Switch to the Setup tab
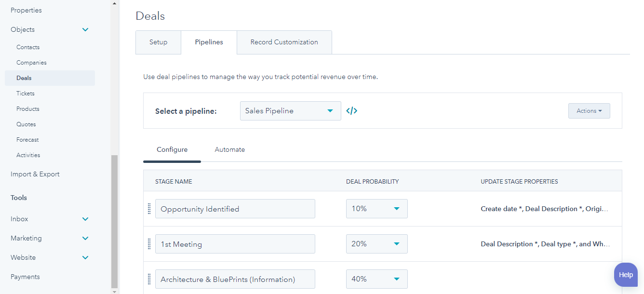The image size is (644, 294). tap(158, 42)
